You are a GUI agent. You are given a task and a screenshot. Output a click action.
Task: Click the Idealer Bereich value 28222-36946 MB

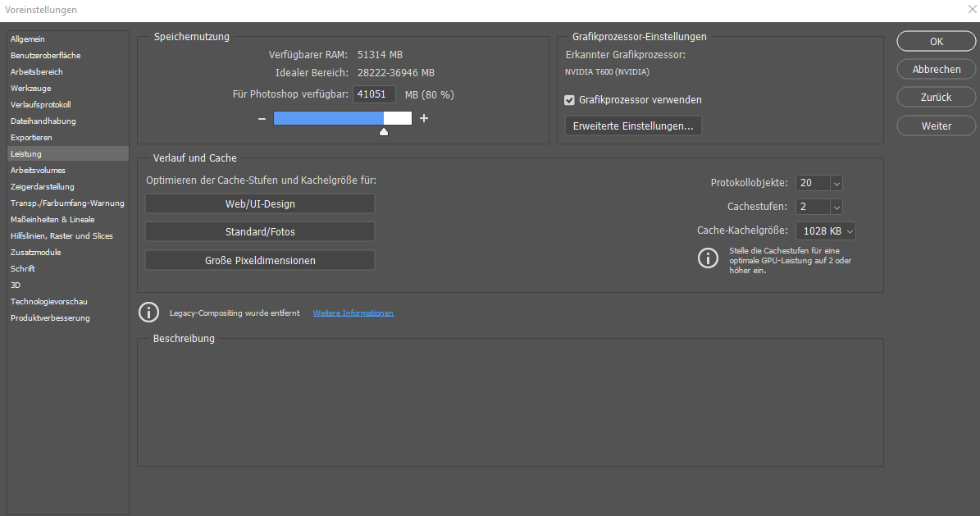coord(395,73)
